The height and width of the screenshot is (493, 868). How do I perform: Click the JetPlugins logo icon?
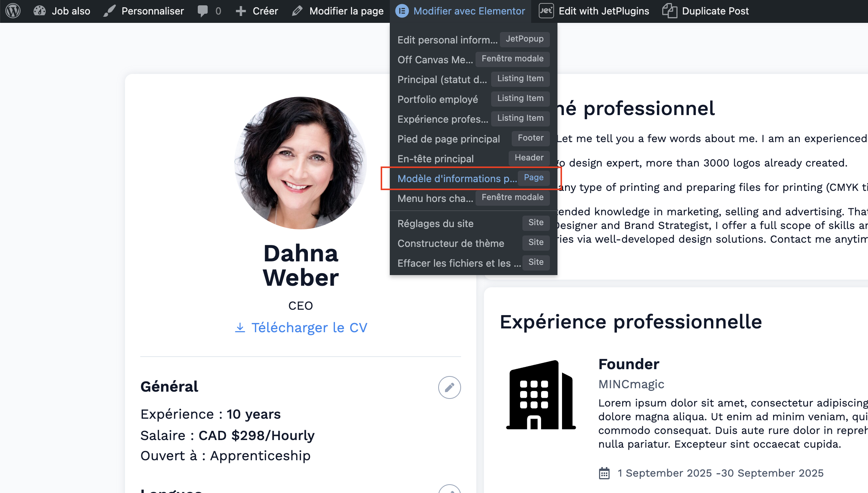(546, 11)
